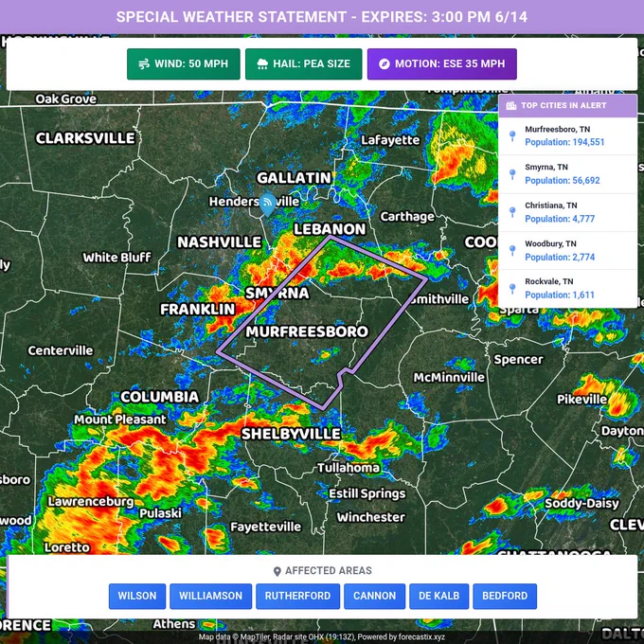This screenshot has width=644, height=644.
Task: Click the Wind: 50 MPH badge
Action: pyautogui.click(x=183, y=64)
